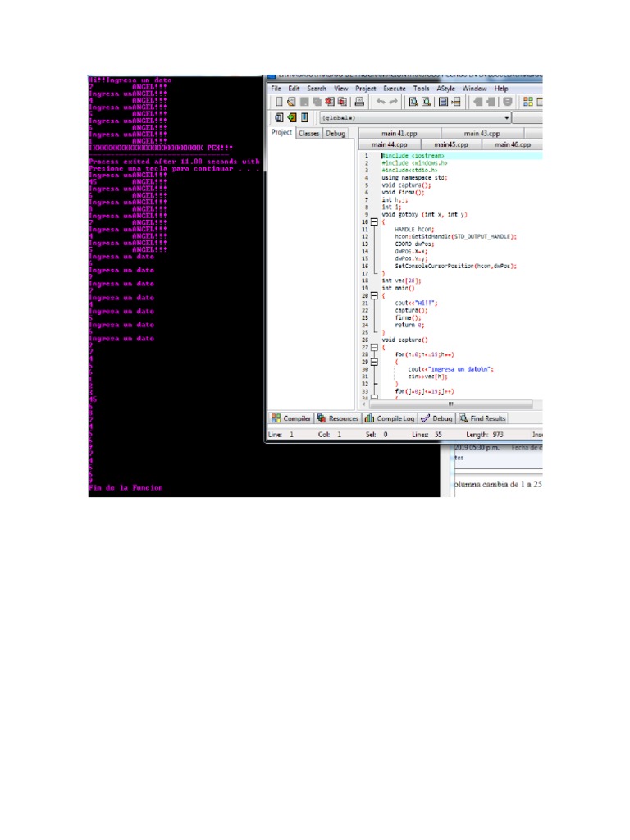This screenshot has height=840, width=630.
Task: Open the (globals) scope dropdown
Action: (x=415, y=118)
